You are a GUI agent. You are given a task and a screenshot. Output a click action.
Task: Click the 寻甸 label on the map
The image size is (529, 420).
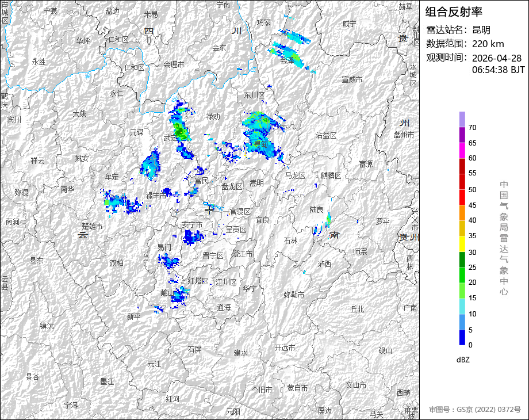coord(261,144)
